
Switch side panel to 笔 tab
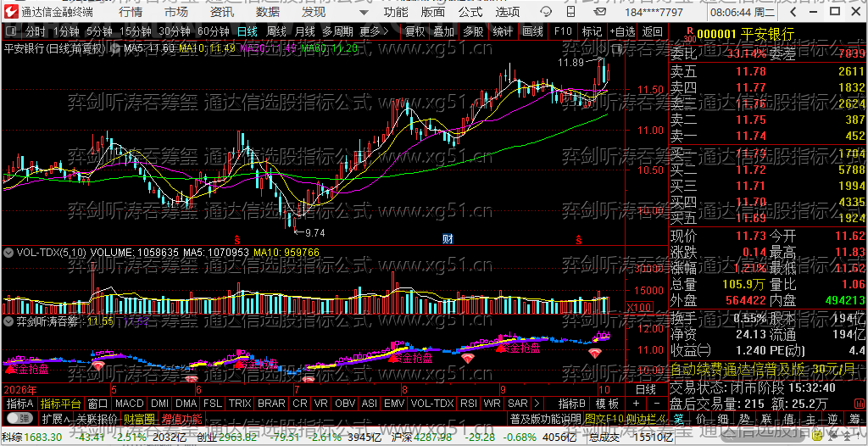(678, 418)
